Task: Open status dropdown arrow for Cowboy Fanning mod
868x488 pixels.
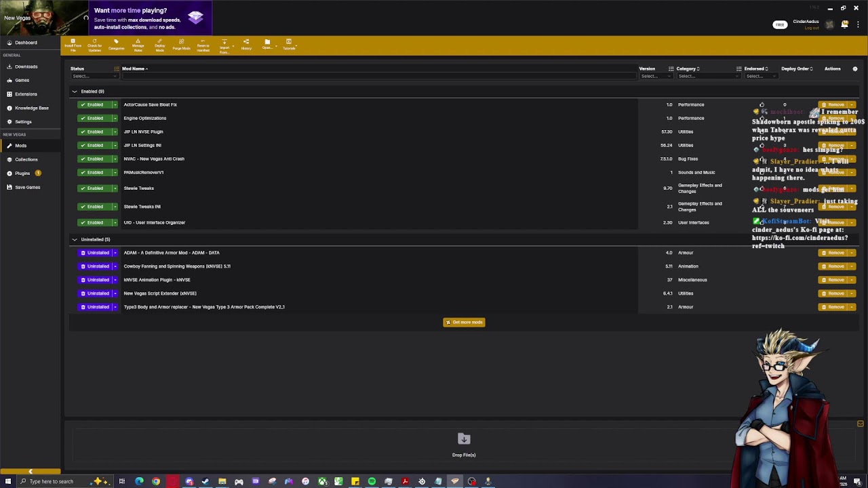Action: [x=115, y=266]
